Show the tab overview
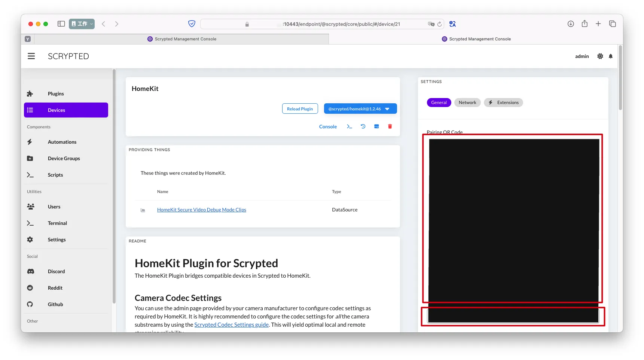Screen dimensions: 644x360 coord(613,24)
